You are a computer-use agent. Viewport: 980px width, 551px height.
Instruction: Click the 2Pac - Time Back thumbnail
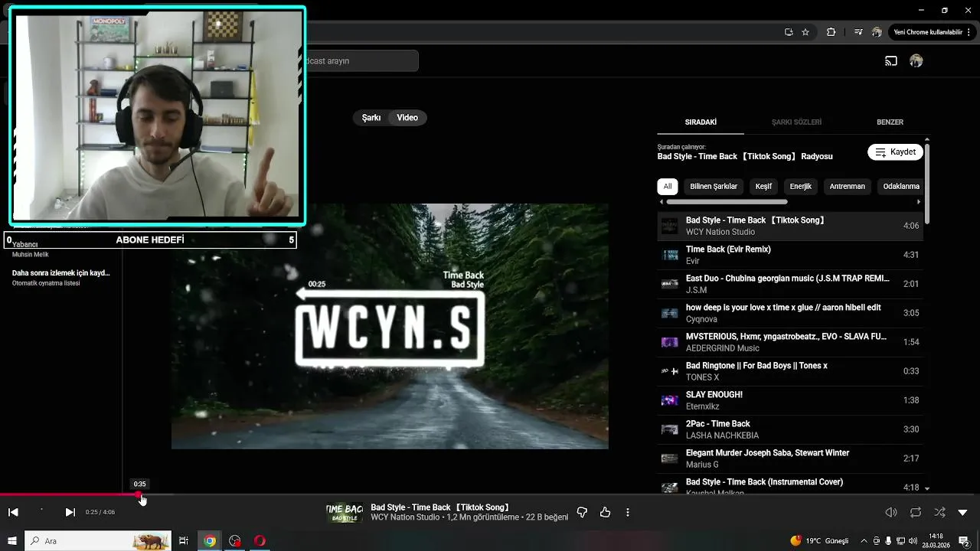(x=670, y=429)
